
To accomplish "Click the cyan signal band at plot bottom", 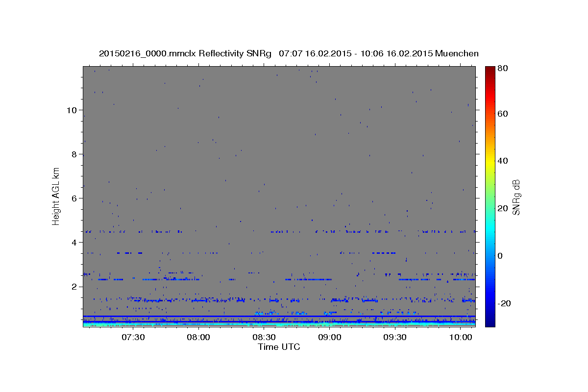I will 279,324.
